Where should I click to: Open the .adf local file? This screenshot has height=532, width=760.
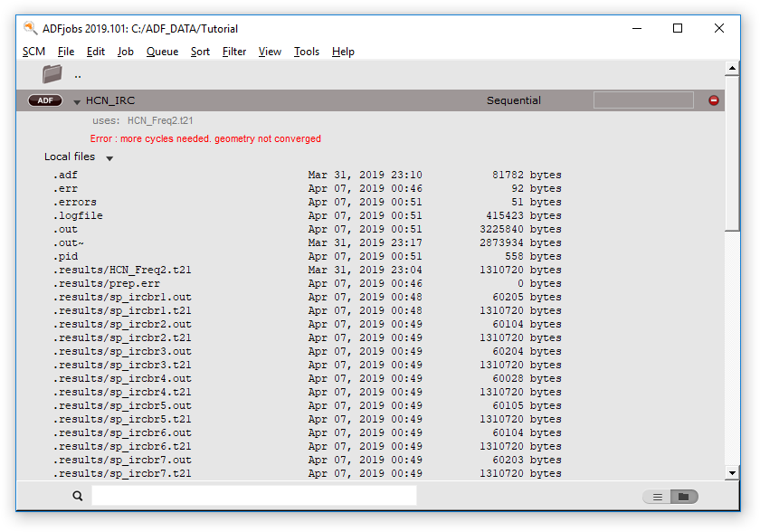65,175
